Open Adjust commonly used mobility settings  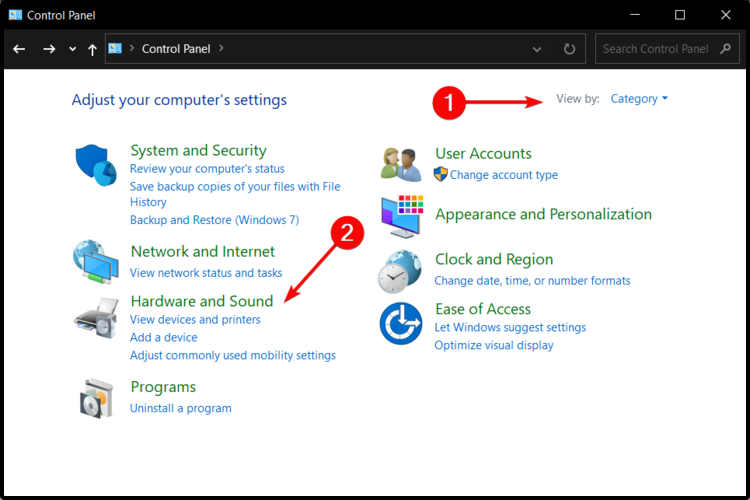pos(233,355)
